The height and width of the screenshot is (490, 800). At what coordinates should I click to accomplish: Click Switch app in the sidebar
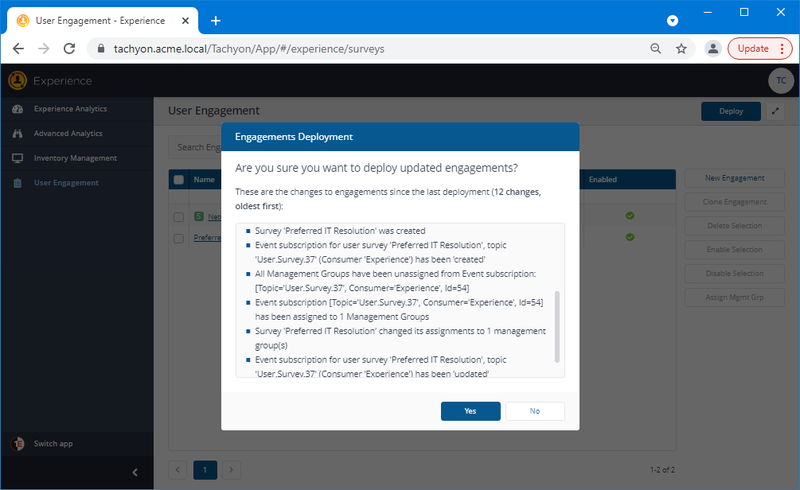tap(53, 444)
